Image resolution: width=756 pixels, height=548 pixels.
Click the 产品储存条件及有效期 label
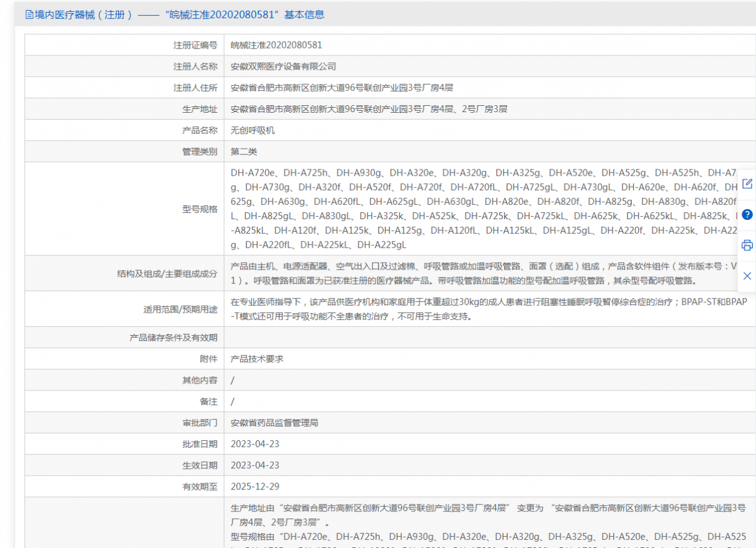[173, 338]
